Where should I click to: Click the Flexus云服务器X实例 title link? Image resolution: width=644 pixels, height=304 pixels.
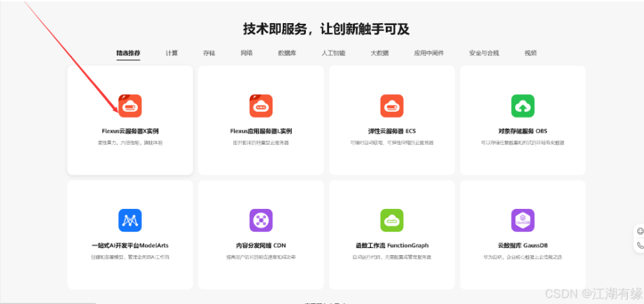click(x=130, y=131)
